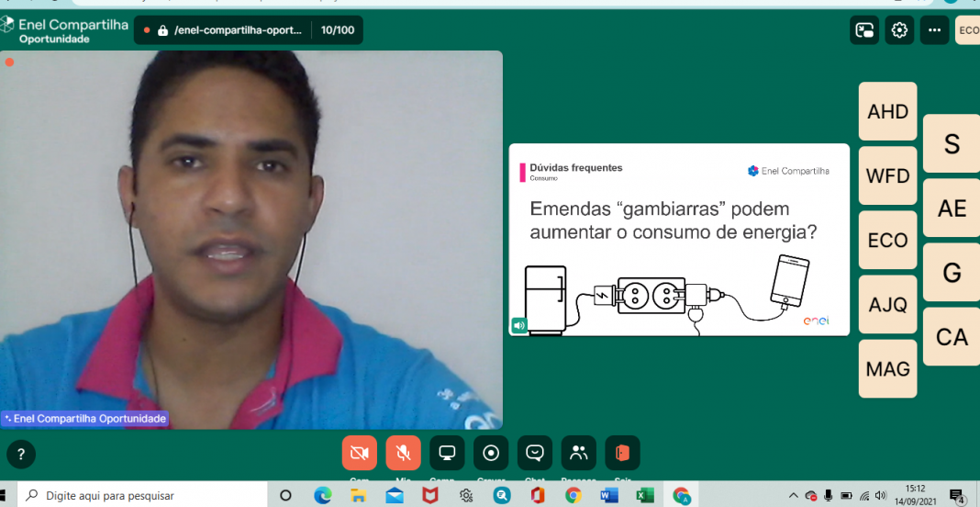
Task: Open the Office app in taskbar
Action: coord(538,496)
